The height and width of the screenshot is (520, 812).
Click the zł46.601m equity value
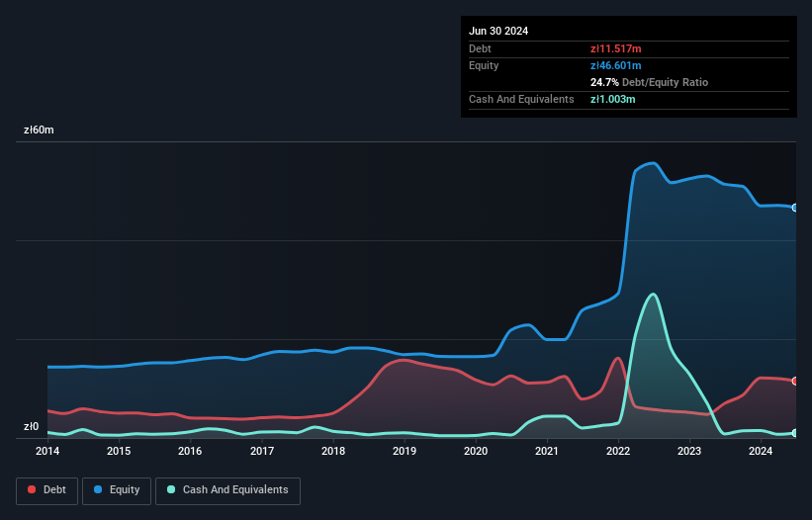click(x=616, y=65)
